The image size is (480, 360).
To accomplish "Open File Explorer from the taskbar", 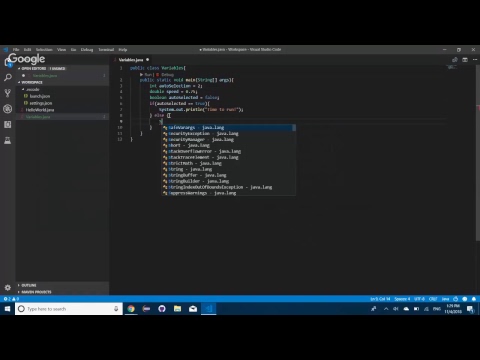I will coord(177,309).
